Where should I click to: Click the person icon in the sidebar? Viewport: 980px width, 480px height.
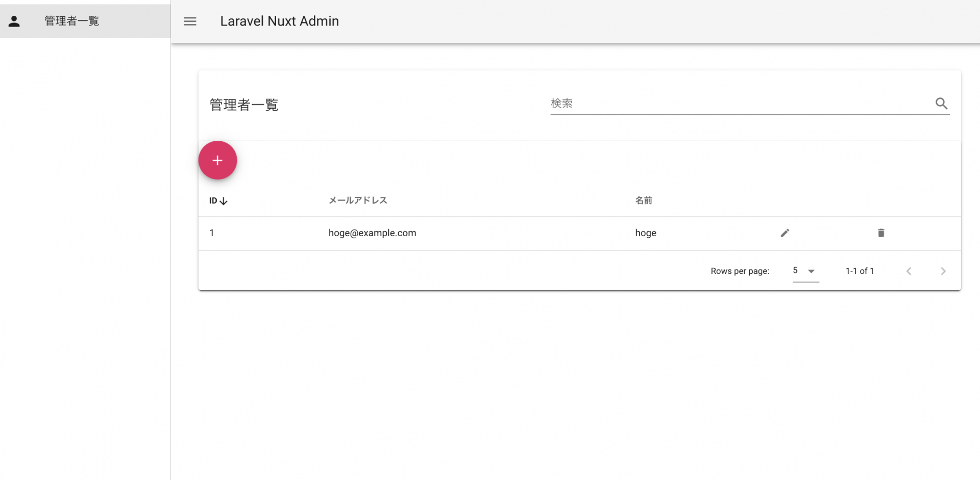coord(14,21)
